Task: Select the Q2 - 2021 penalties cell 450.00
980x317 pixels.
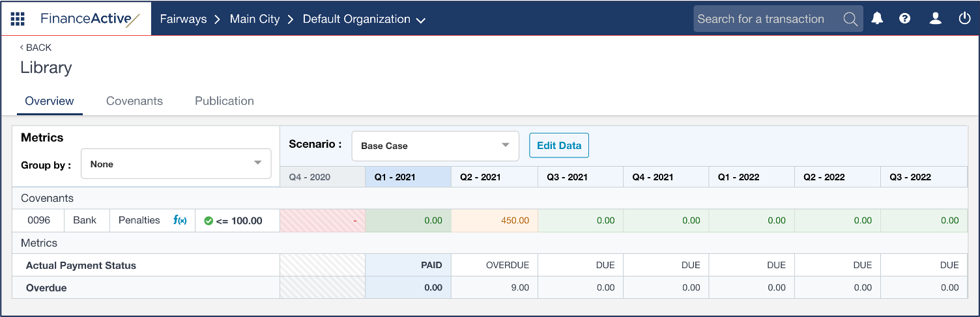Action: (x=494, y=221)
